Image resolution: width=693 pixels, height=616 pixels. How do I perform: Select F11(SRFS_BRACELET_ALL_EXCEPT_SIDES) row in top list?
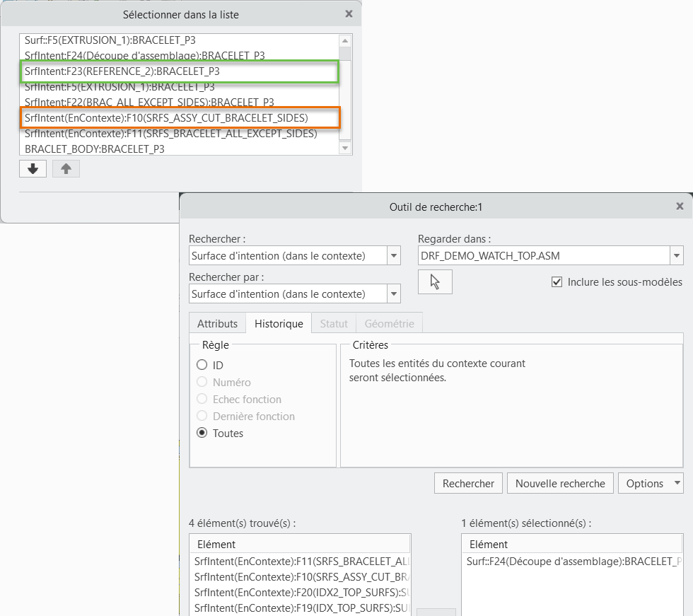[179, 134]
